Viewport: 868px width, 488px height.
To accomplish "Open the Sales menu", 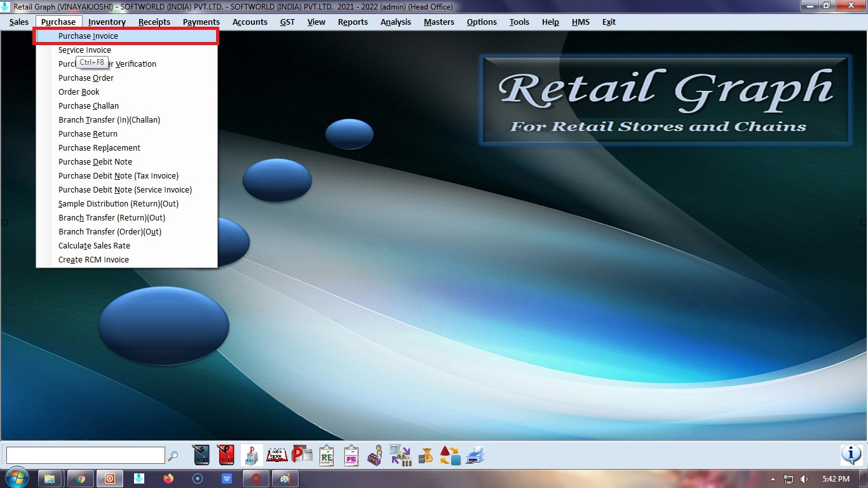I will (x=19, y=22).
